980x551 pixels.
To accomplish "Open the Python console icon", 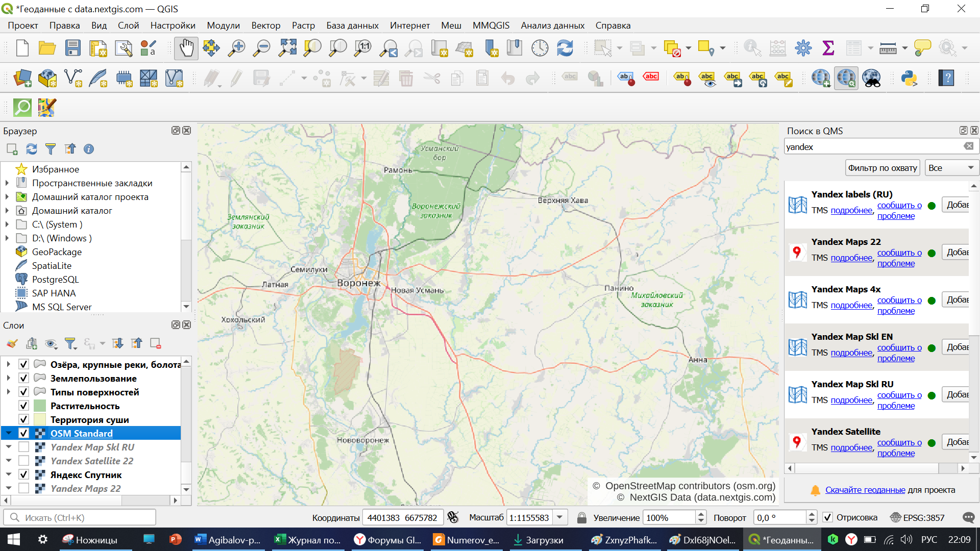I will click(909, 78).
